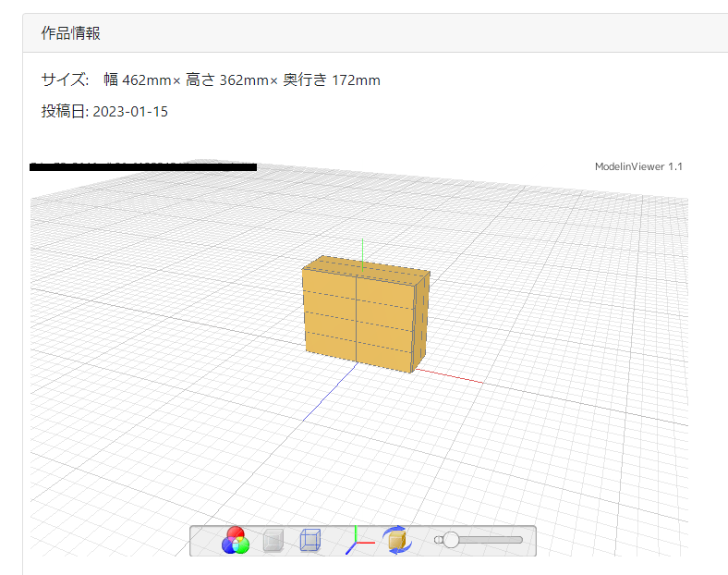
Task: Click the round slider handle in toolbar
Action: point(451,540)
